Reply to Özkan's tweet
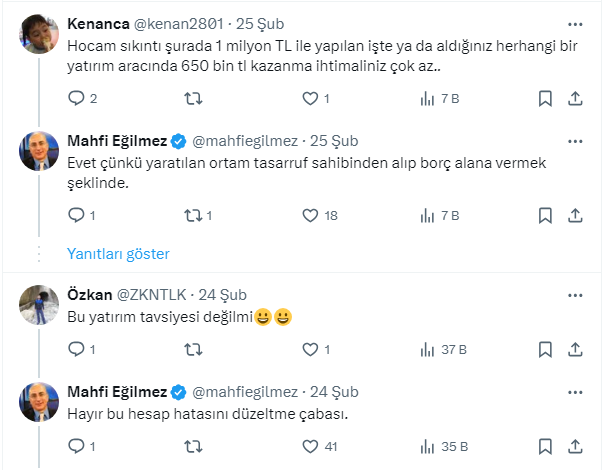The width and height of the screenshot is (604, 470). 76,349
